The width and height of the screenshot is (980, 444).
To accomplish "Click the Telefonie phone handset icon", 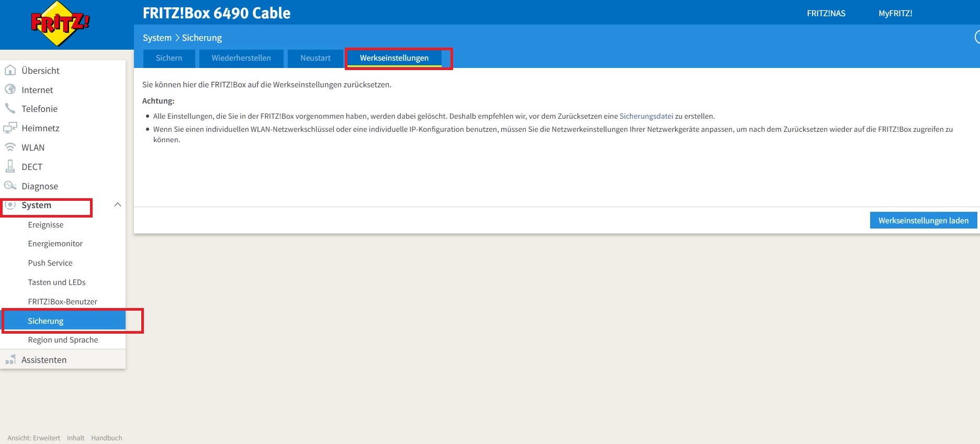I will 10,108.
